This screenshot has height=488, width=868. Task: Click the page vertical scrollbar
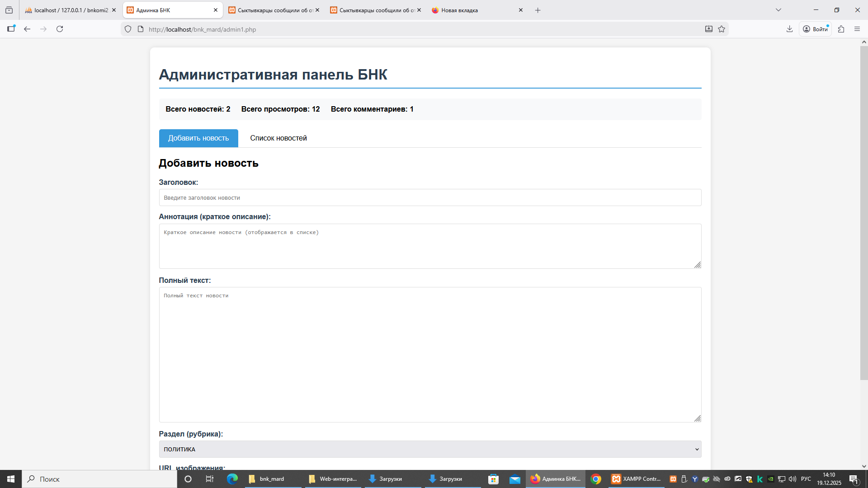pos(863,212)
